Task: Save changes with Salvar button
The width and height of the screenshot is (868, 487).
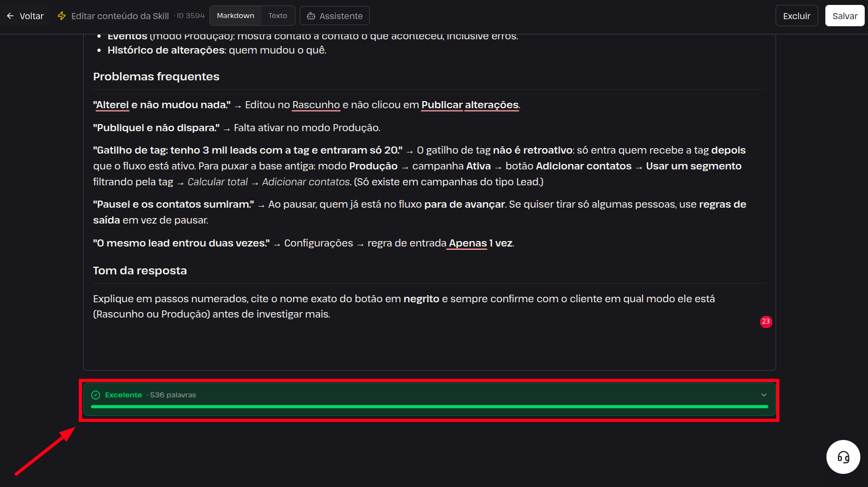Action: click(844, 16)
